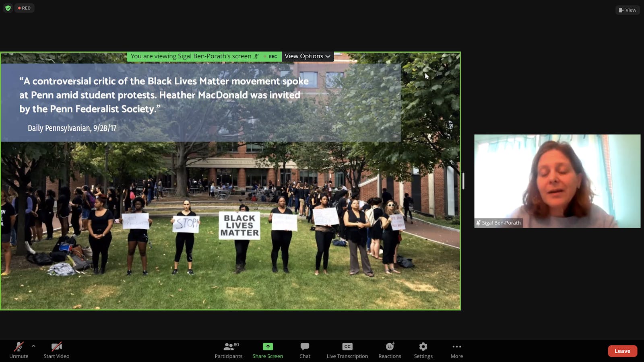Start the video camera
644x362 pixels.
pyautogui.click(x=56, y=350)
